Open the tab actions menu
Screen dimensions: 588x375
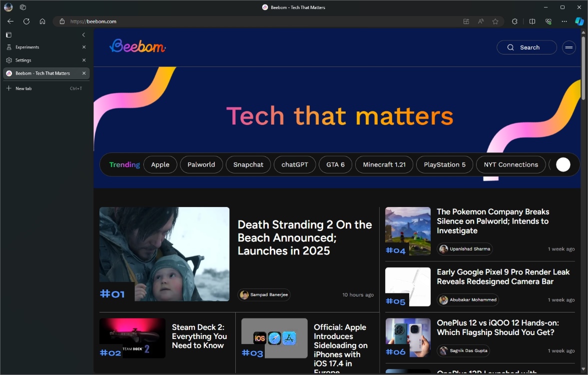coord(8,35)
